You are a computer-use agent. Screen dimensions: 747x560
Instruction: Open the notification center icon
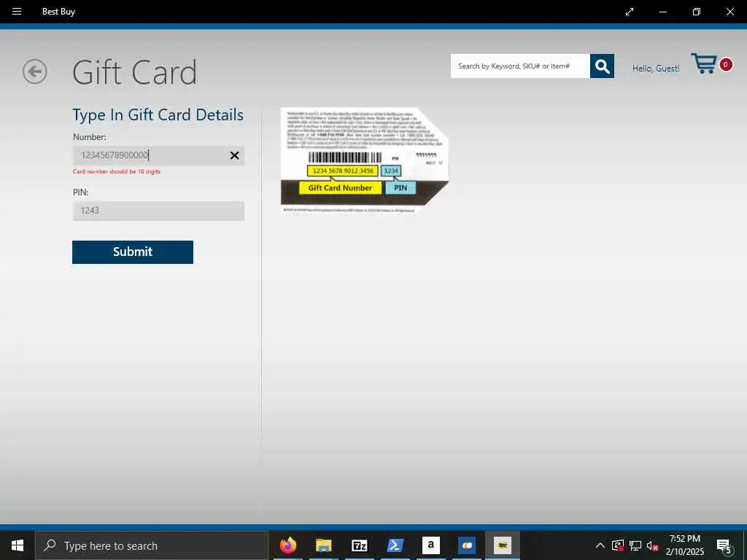click(x=724, y=546)
